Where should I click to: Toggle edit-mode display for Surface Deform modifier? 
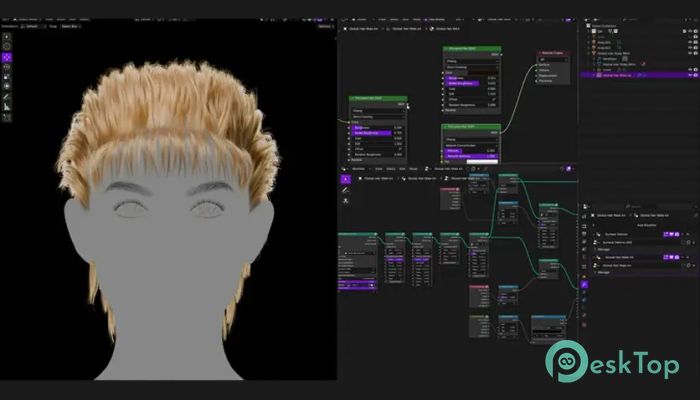click(666, 234)
